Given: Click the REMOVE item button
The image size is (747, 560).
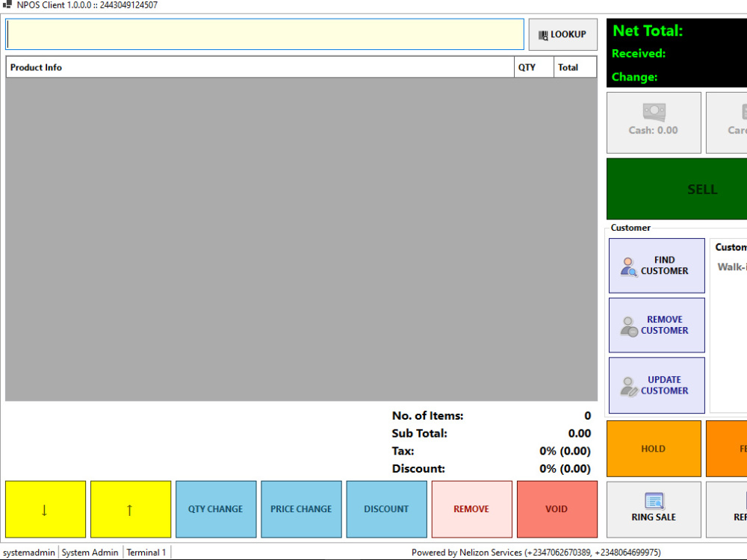Looking at the screenshot, I should 471,509.
